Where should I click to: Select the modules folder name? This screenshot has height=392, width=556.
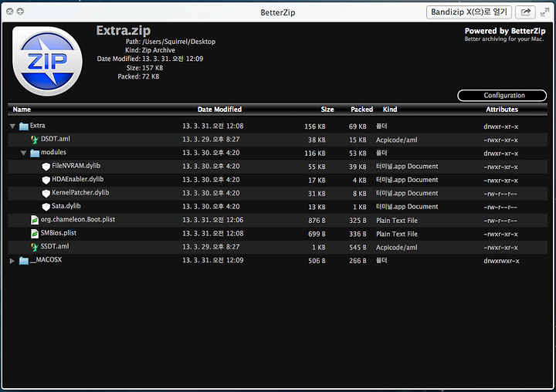[x=53, y=153]
